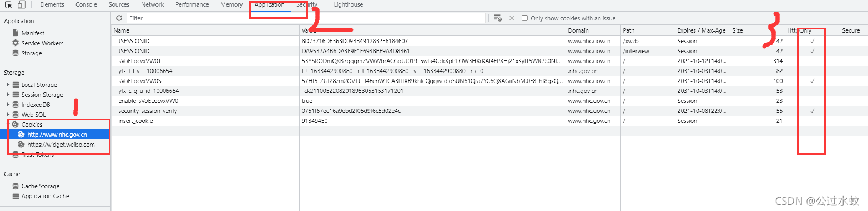Focus the cookie Filter input field

[x=306, y=18]
